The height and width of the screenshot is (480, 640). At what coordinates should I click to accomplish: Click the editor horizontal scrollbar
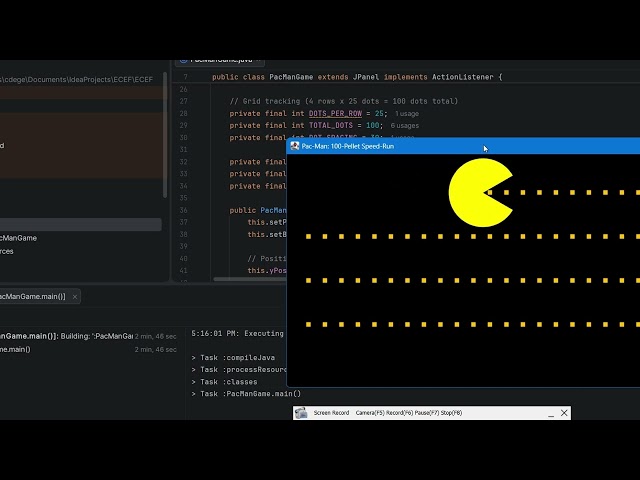coord(250,280)
